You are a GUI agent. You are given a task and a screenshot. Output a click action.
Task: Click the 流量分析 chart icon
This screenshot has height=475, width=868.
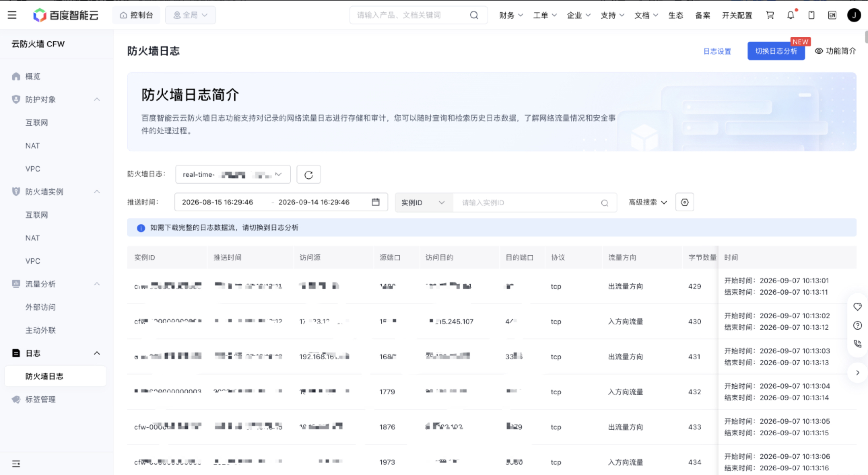16,284
